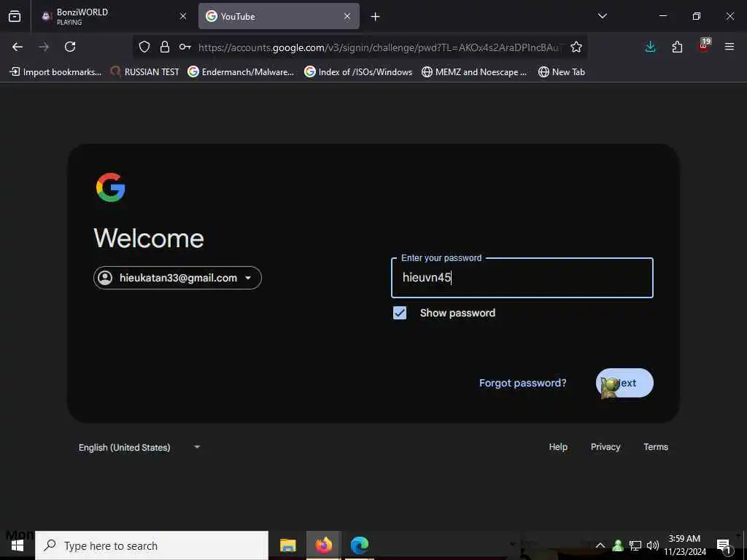
Task: Open the extensions puzzle icon
Action: [677, 47]
